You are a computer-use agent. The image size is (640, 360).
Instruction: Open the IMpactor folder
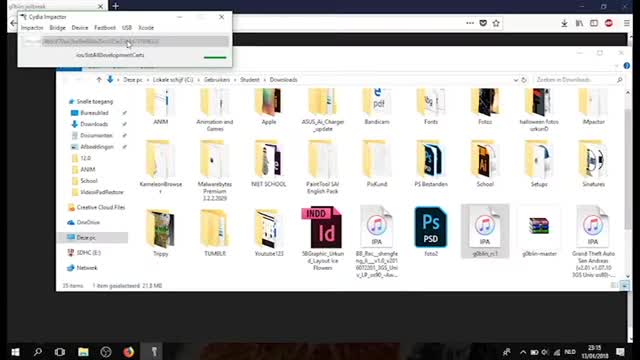[x=593, y=107]
